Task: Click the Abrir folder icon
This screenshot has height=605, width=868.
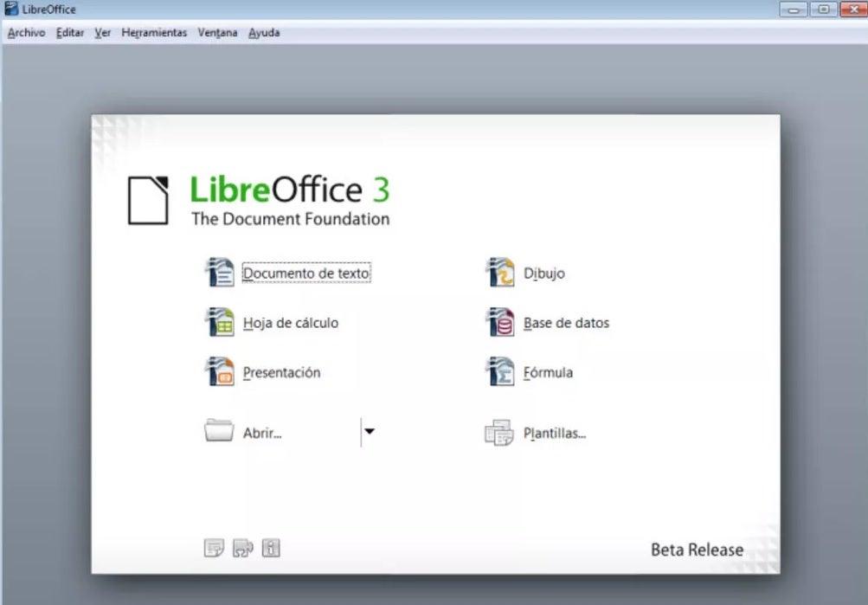Action: click(x=220, y=430)
